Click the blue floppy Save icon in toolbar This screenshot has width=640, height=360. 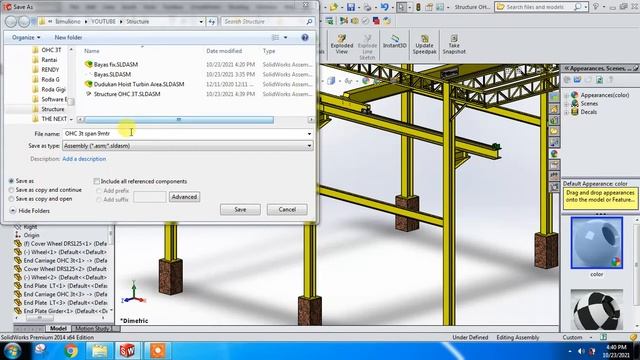[351, 7]
